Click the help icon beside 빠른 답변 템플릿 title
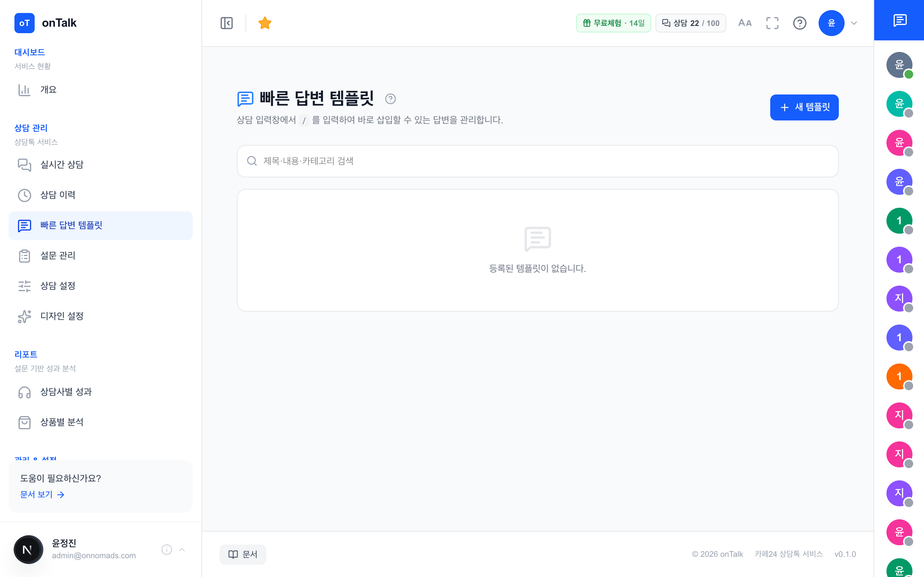 (x=390, y=99)
